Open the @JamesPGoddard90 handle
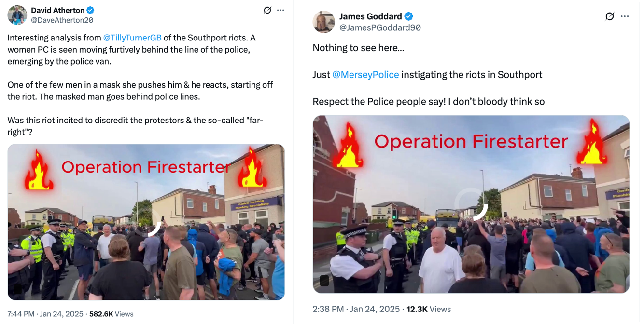Screen dimensions: 644x324 tap(380, 28)
